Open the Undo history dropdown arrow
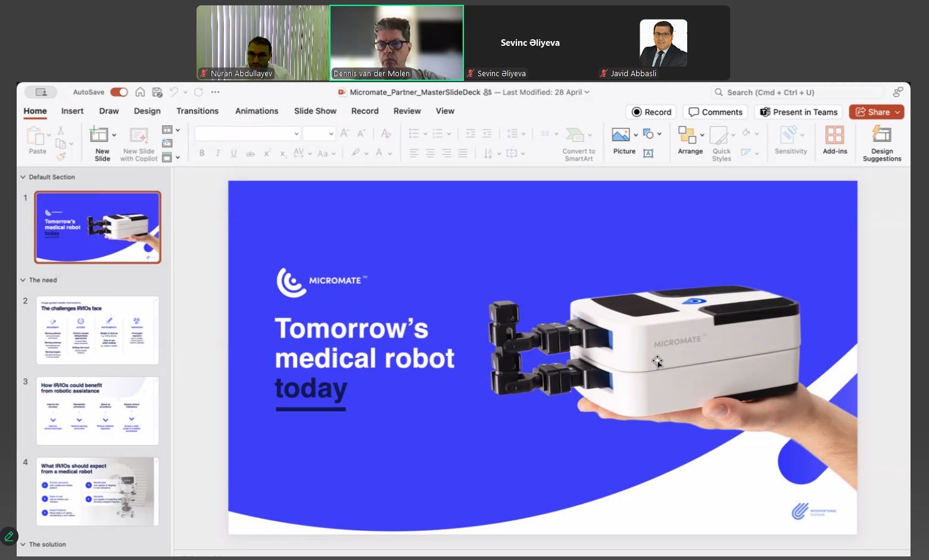This screenshot has height=560, width=929. 185,92
